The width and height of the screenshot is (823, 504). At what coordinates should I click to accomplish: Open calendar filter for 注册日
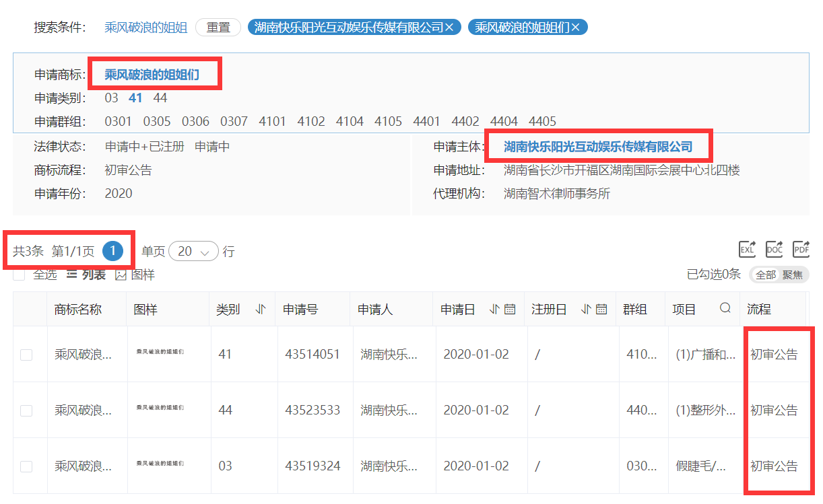pos(601,310)
